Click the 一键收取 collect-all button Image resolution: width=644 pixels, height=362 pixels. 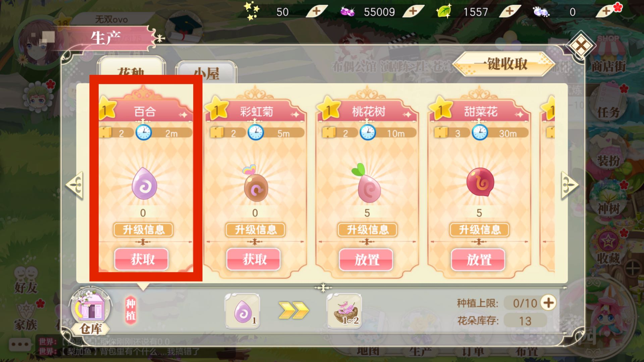point(502,64)
